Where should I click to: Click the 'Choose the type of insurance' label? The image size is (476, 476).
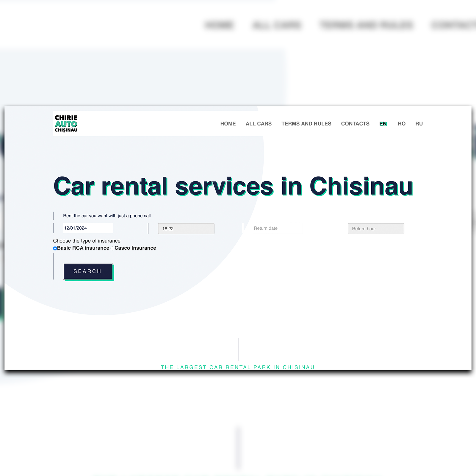(x=87, y=241)
